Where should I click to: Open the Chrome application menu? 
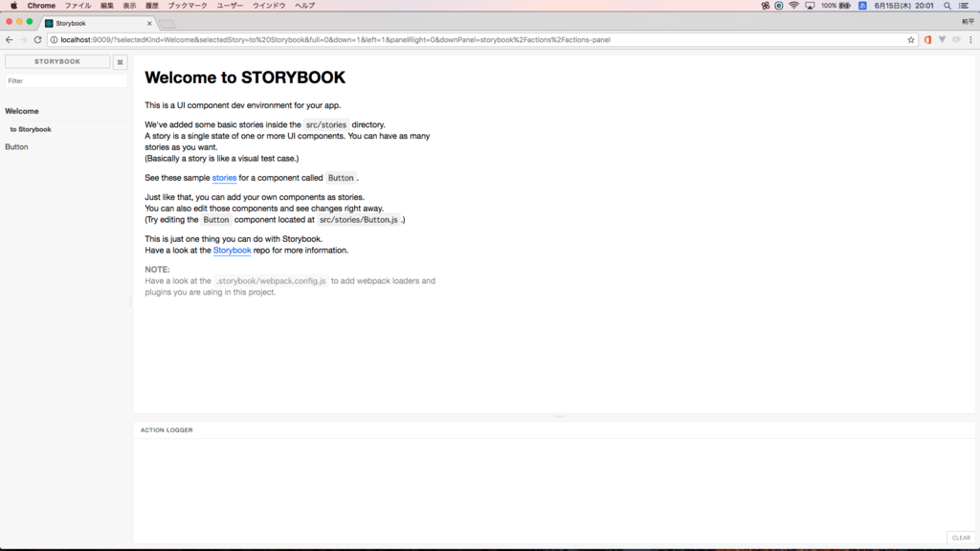tap(41, 6)
